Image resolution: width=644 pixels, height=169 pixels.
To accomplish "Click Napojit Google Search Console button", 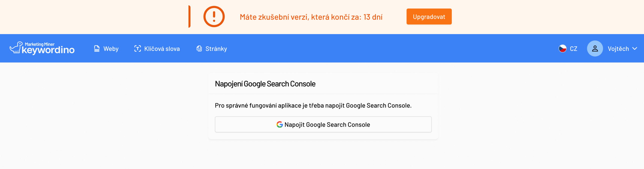I will 323,125.
